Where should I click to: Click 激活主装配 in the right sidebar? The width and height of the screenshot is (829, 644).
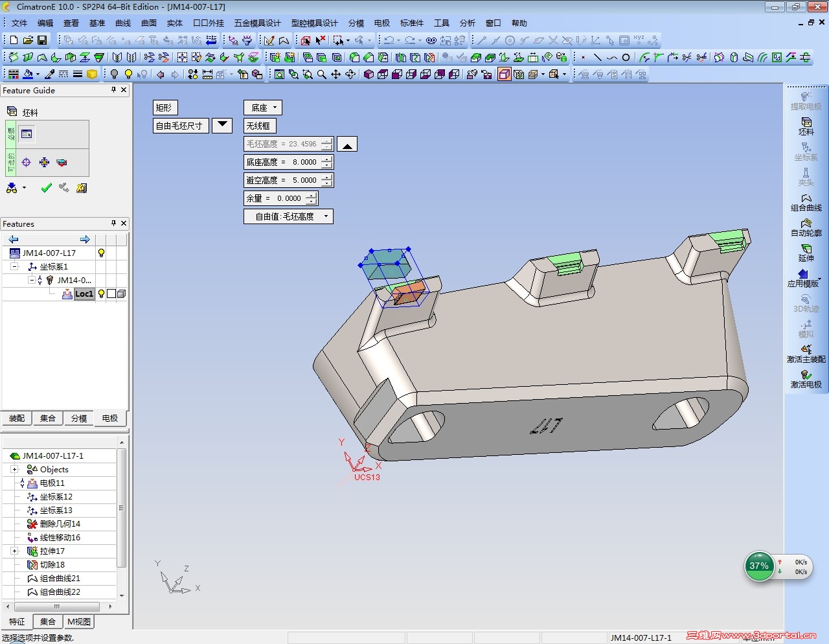(x=806, y=354)
